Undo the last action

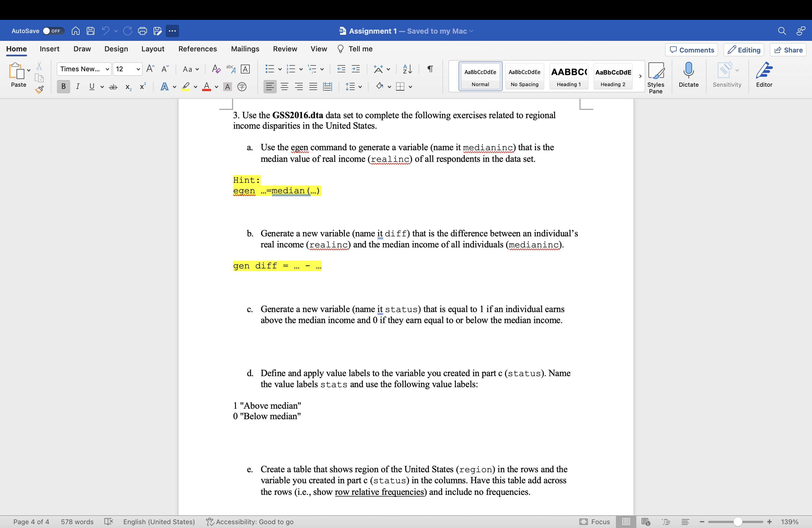[106, 31]
